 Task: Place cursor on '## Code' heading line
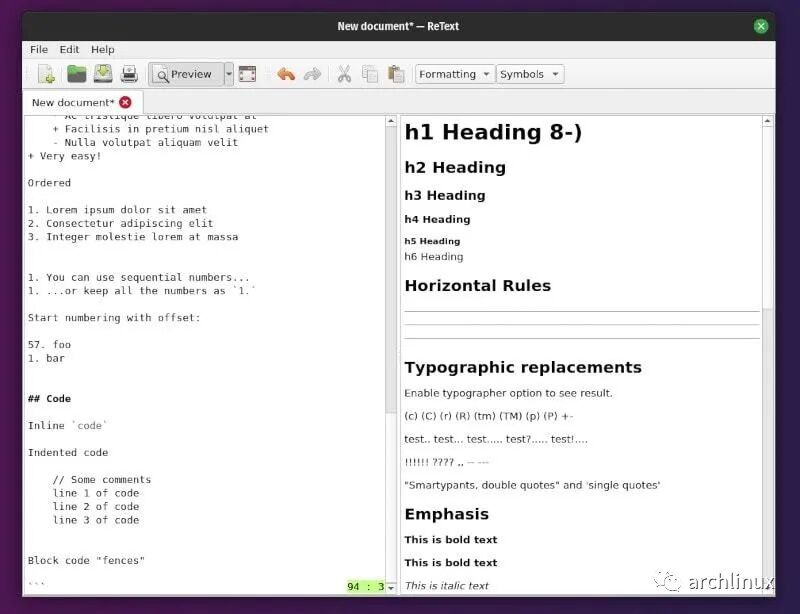[49, 399]
